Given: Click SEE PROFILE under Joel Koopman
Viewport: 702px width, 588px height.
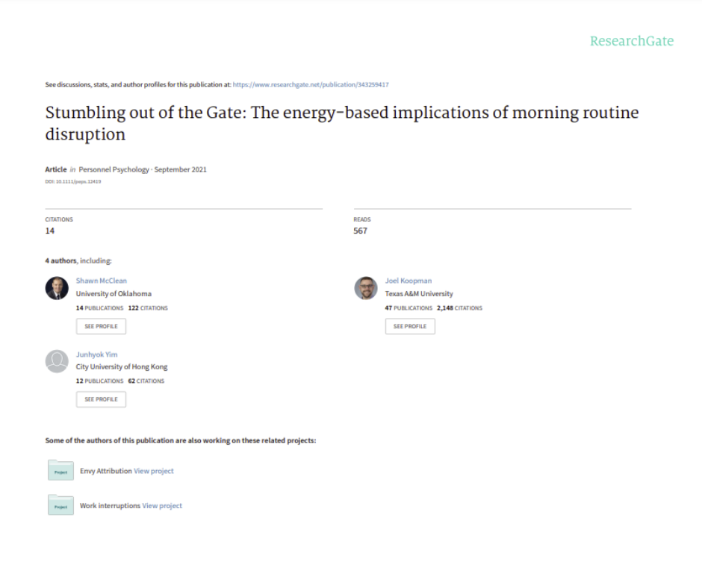Looking at the screenshot, I should (x=410, y=326).
